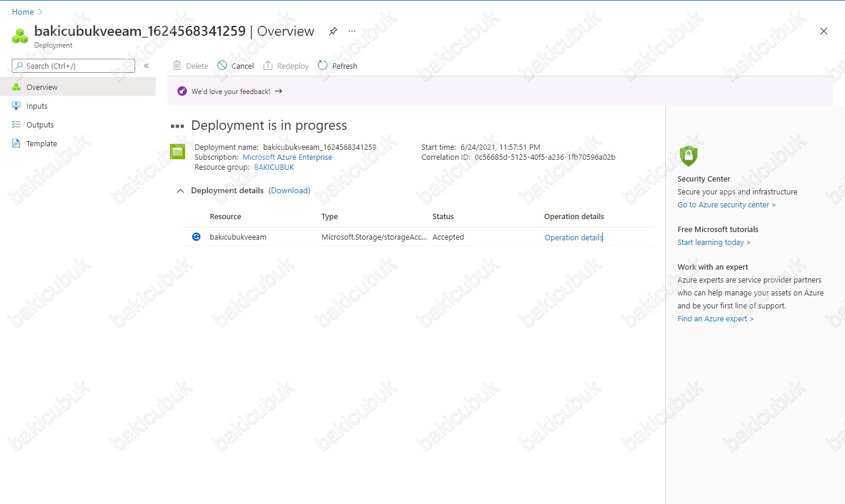Click the Status column header
Viewport: 845px width, 504px height.
(443, 217)
